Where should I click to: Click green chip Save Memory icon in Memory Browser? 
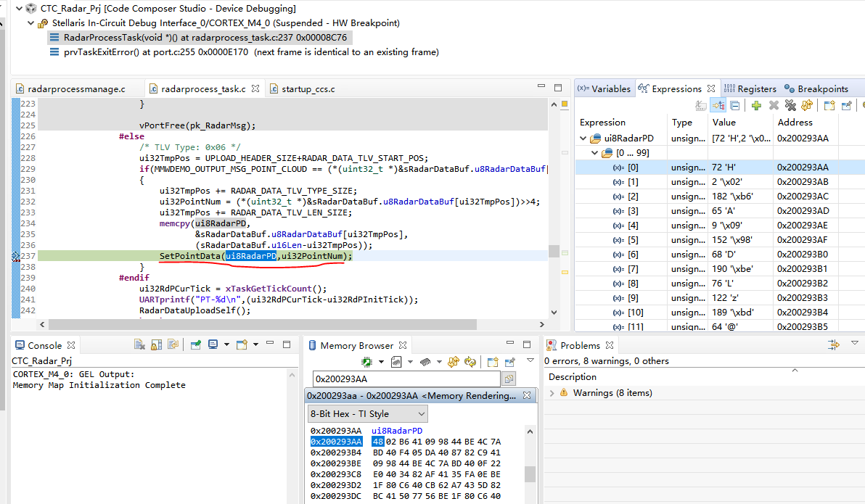366,362
